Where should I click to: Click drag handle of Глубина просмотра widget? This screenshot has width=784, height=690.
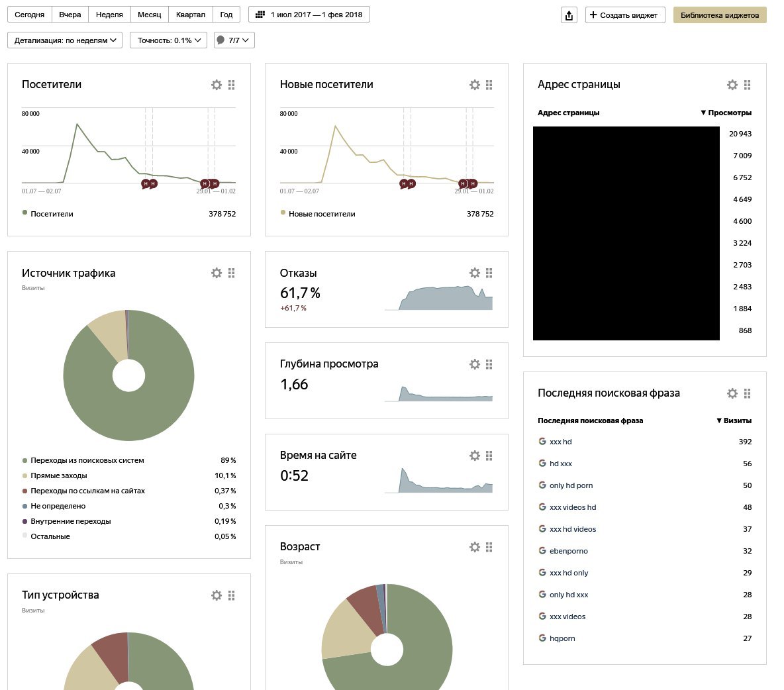489,364
